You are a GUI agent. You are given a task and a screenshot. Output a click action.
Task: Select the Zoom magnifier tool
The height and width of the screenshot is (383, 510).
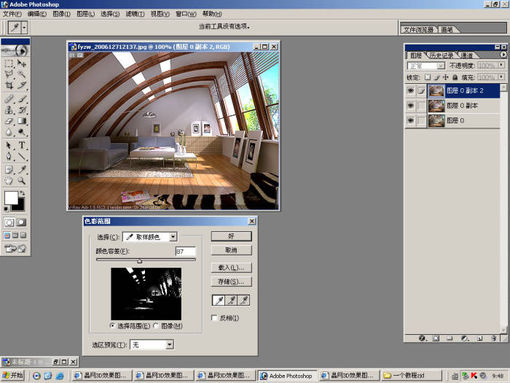point(22,181)
